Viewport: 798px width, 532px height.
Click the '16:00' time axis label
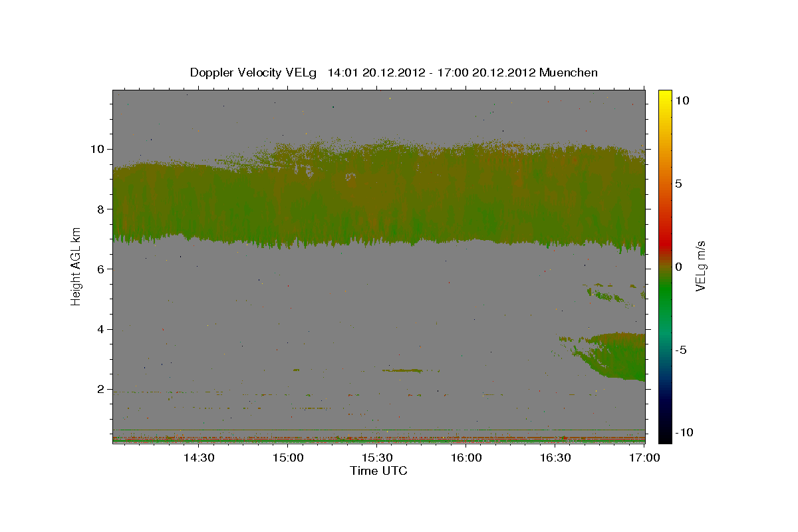pyautogui.click(x=466, y=458)
